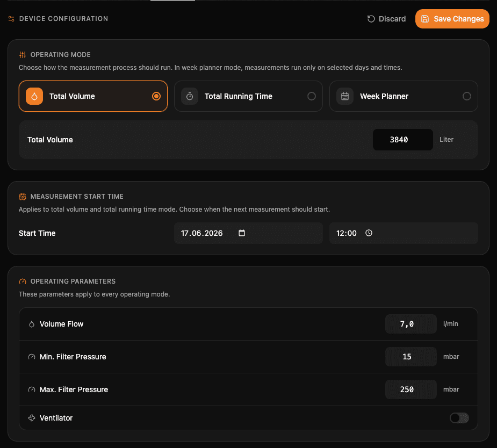This screenshot has height=448, width=497.
Task: Open the date picker calendar icon
Action: point(242,233)
